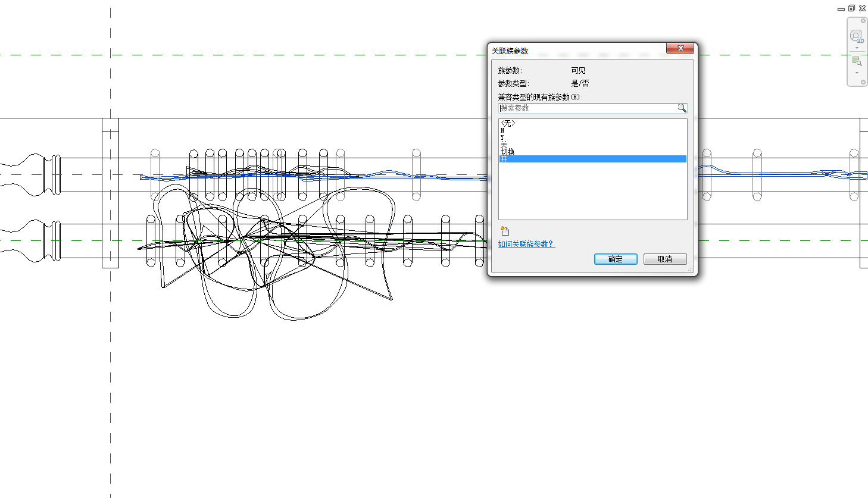Select parameter N in the list

tap(592, 130)
